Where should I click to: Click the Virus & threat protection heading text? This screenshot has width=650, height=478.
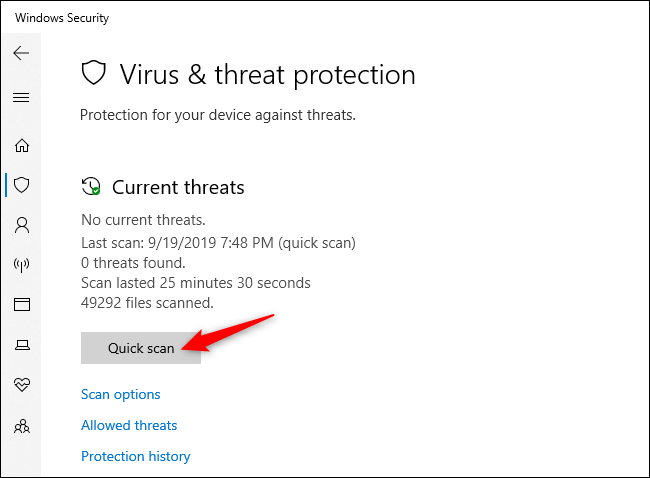[267, 74]
